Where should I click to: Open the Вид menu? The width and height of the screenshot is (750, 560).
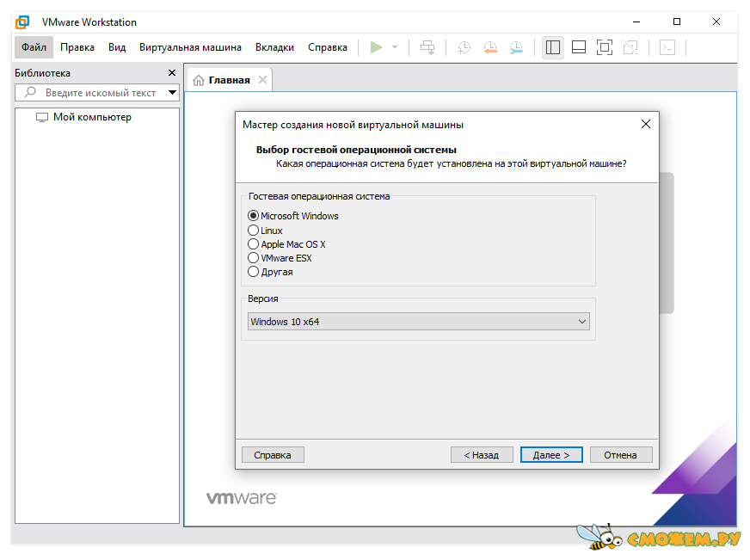click(117, 47)
